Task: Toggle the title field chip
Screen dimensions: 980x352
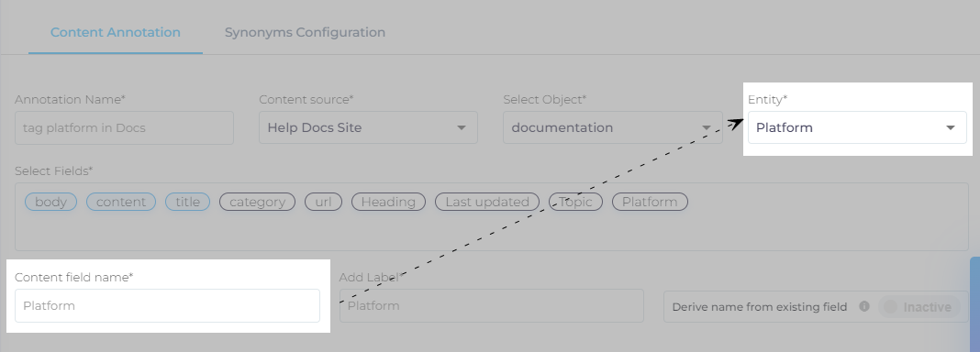Action: tap(187, 202)
